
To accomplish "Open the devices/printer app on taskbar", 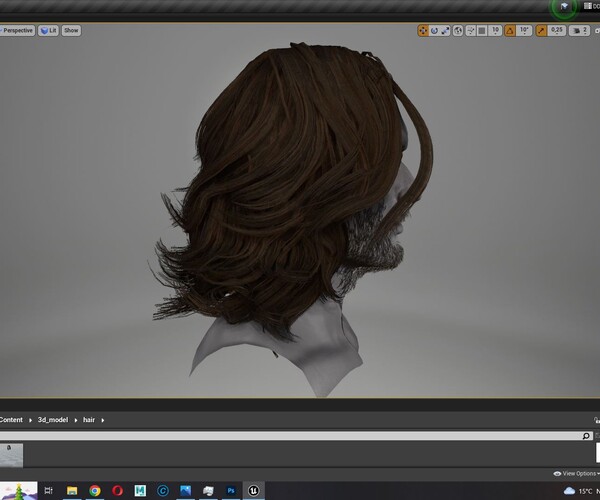I will click(208, 490).
